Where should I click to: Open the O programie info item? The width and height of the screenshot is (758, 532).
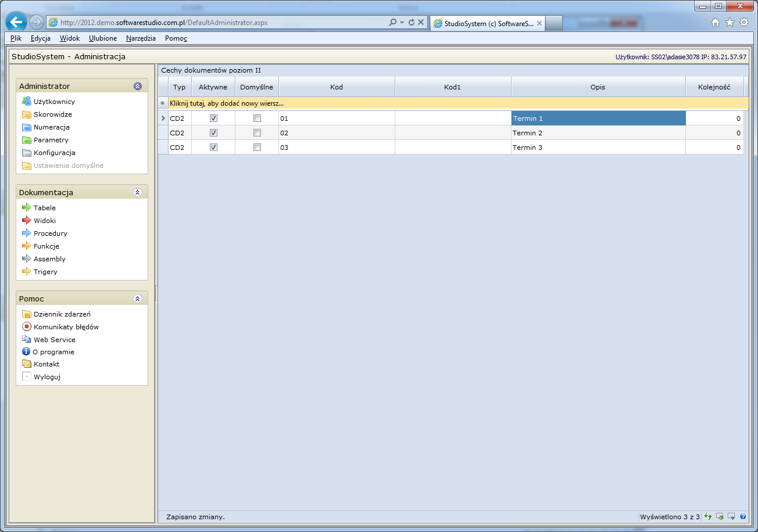point(53,352)
